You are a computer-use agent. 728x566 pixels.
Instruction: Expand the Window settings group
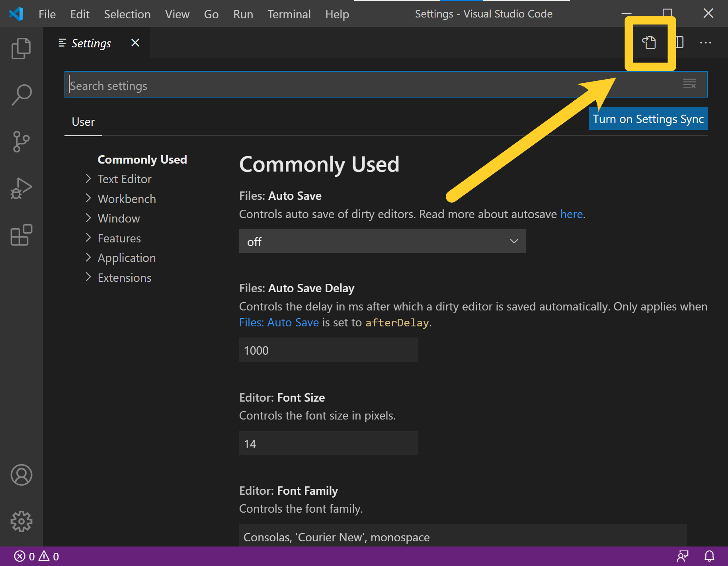[x=88, y=218]
